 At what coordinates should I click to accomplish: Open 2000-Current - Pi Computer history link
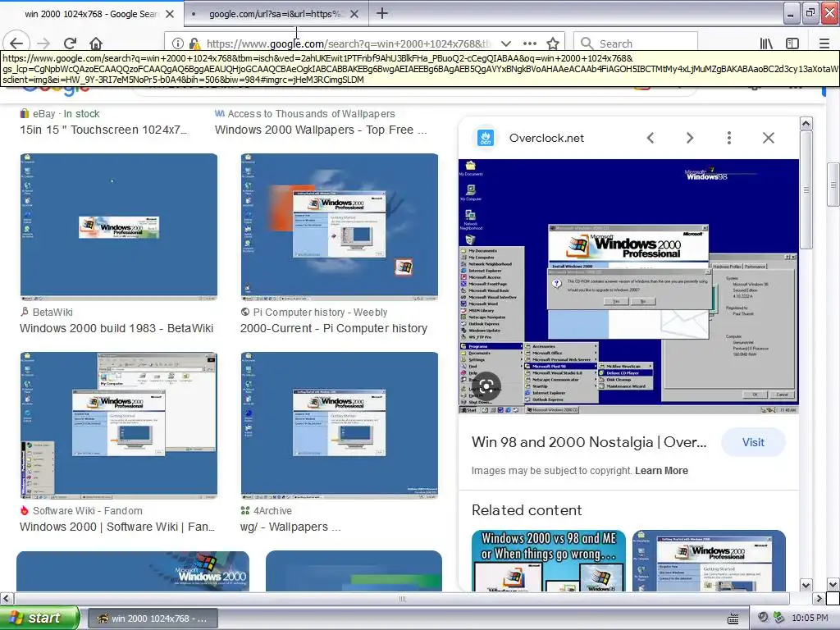pyautogui.click(x=334, y=328)
